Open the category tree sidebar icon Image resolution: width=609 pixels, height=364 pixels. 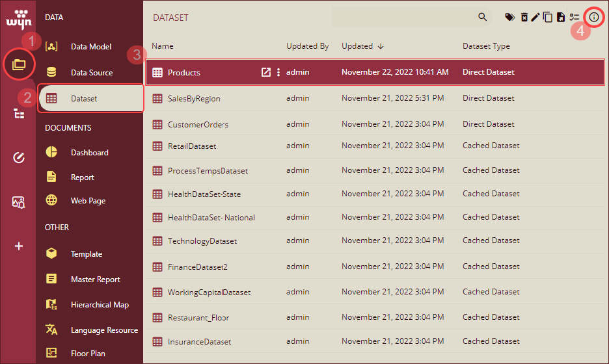[19, 114]
